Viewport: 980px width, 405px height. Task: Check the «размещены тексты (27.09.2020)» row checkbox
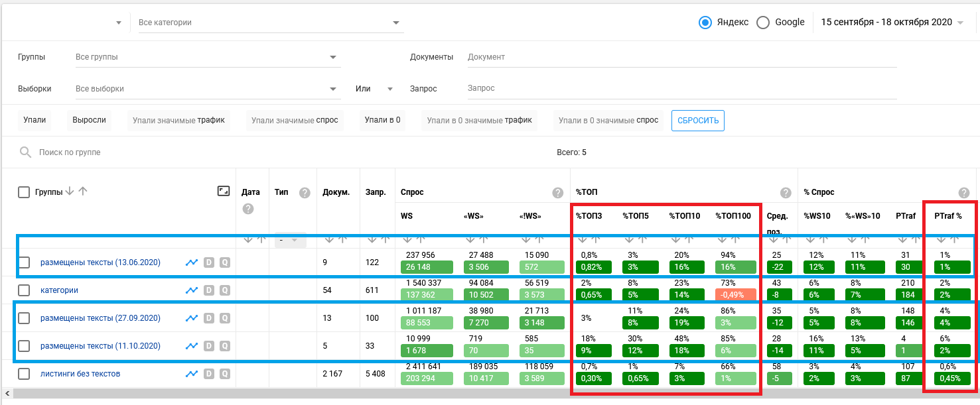click(24, 318)
